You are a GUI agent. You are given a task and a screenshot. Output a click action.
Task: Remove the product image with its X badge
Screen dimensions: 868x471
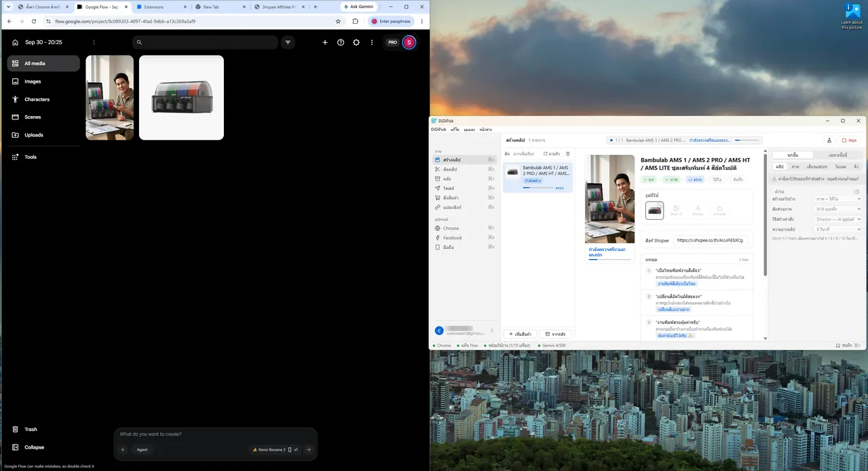[660, 204]
